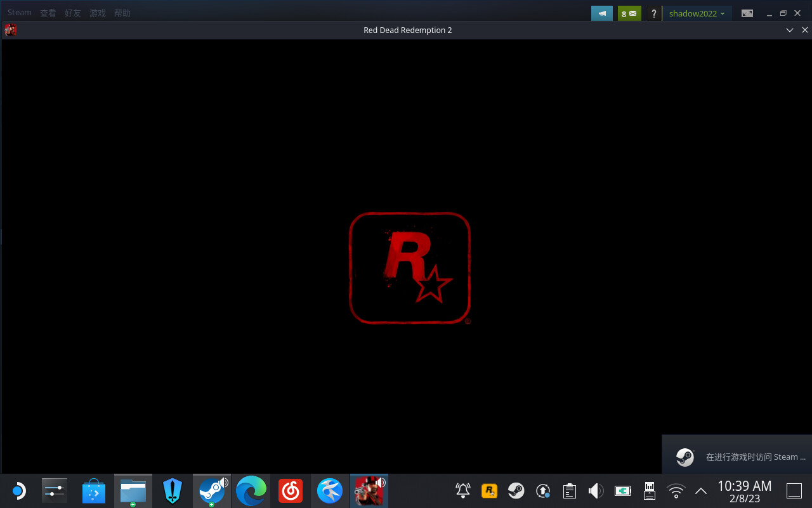The width and height of the screenshot is (812, 508).
Task: Open the Wi-Fi networks tray icon
Action: click(676, 491)
